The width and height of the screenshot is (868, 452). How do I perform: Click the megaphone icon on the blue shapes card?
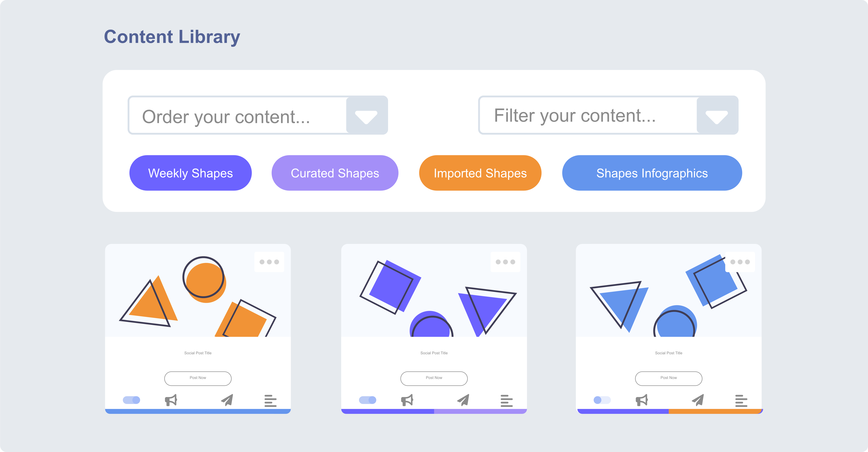pyautogui.click(x=642, y=400)
